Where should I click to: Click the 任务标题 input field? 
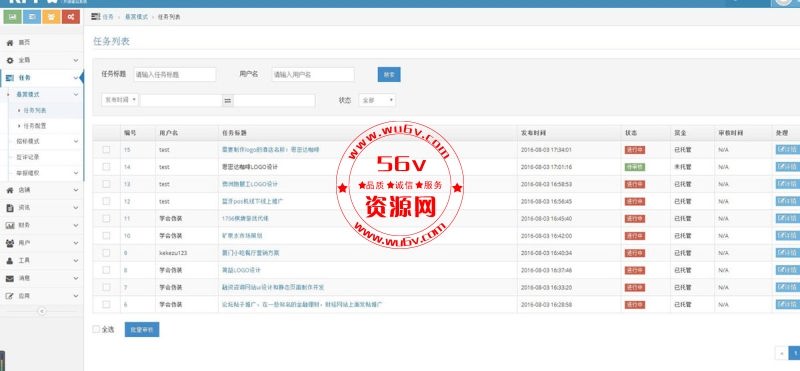pos(174,75)
